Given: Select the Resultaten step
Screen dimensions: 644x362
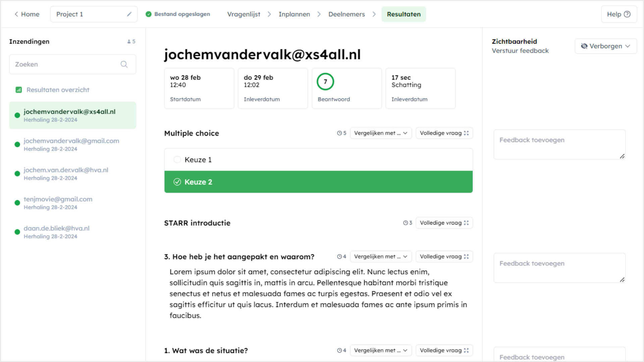Looking at the screenshot, I should 404,14.
